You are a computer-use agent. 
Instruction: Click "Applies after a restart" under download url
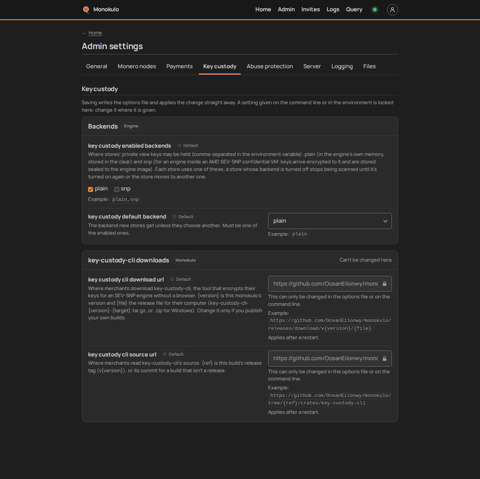tap(293, 338)
